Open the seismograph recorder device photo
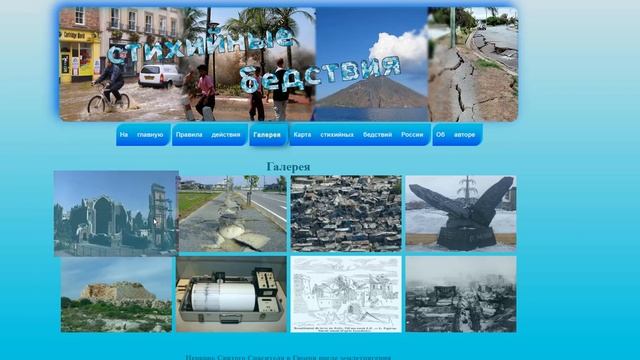The image size is (640, 360). [231, 294]
